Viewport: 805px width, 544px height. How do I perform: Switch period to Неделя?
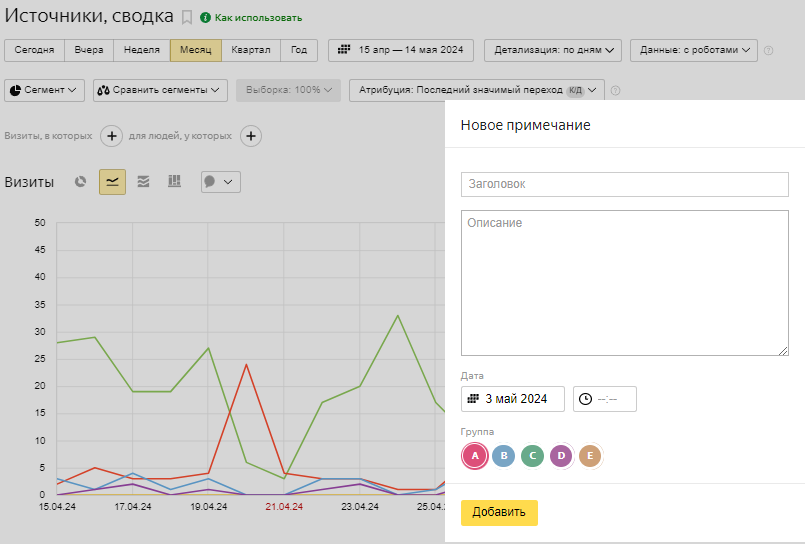[141, 50]
